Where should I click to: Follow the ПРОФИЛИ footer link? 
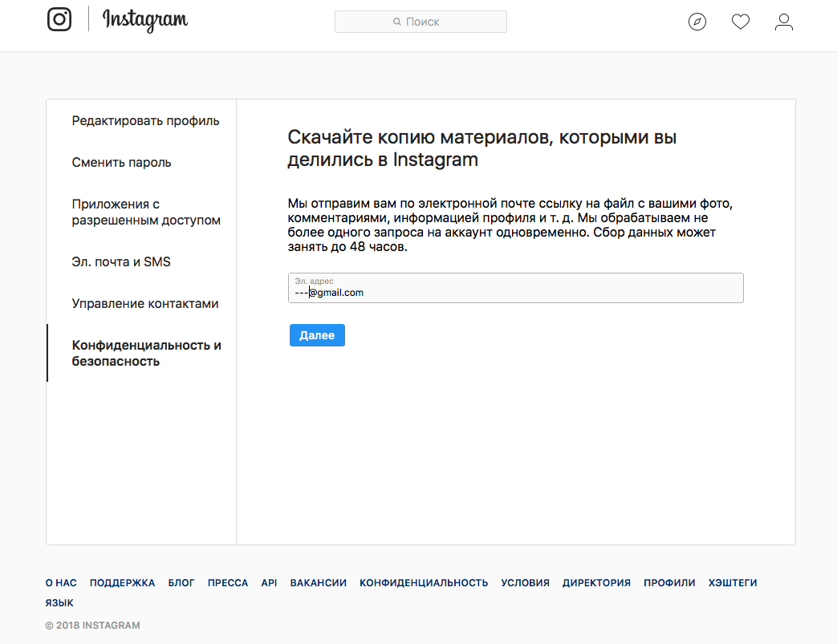(669, 582)
